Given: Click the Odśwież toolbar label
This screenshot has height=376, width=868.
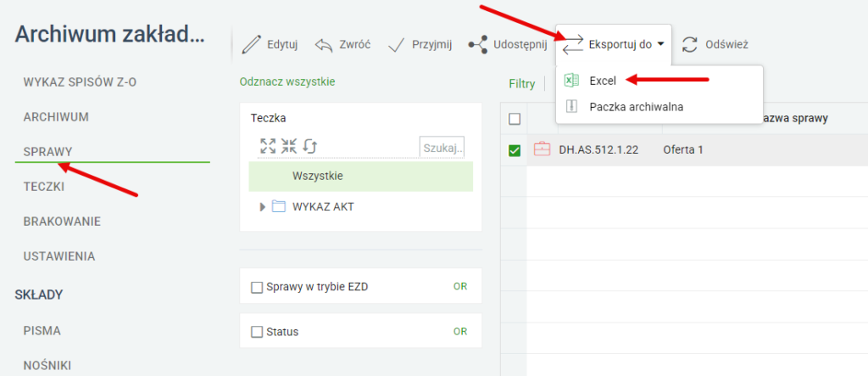Looking at the screenshot, I should click(726, 45).
